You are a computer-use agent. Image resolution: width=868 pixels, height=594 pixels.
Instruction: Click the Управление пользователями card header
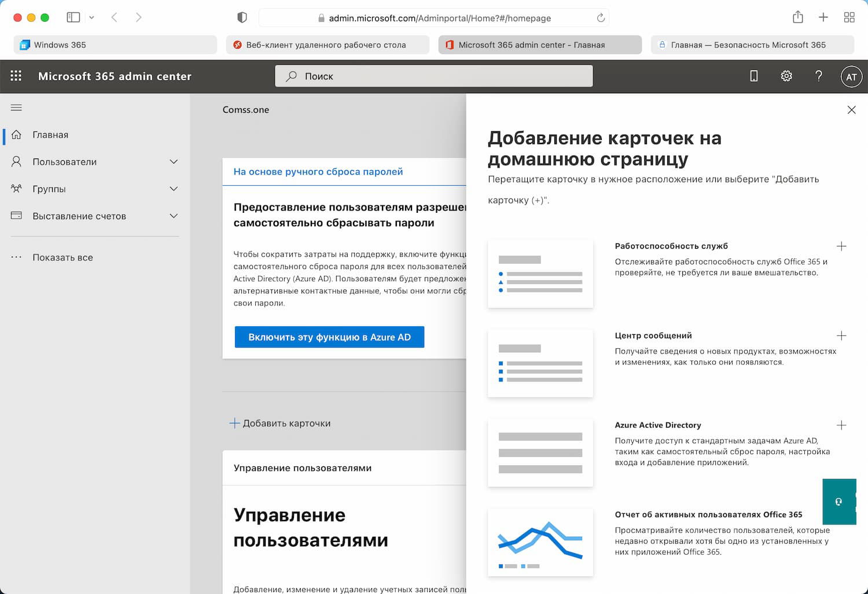tap(303, 468)
